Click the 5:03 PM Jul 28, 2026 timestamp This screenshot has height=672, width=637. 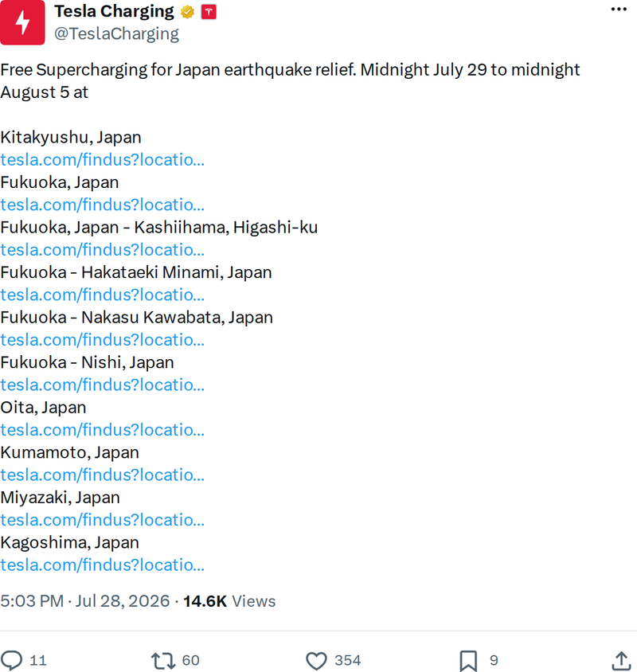[x=85, y=601]
